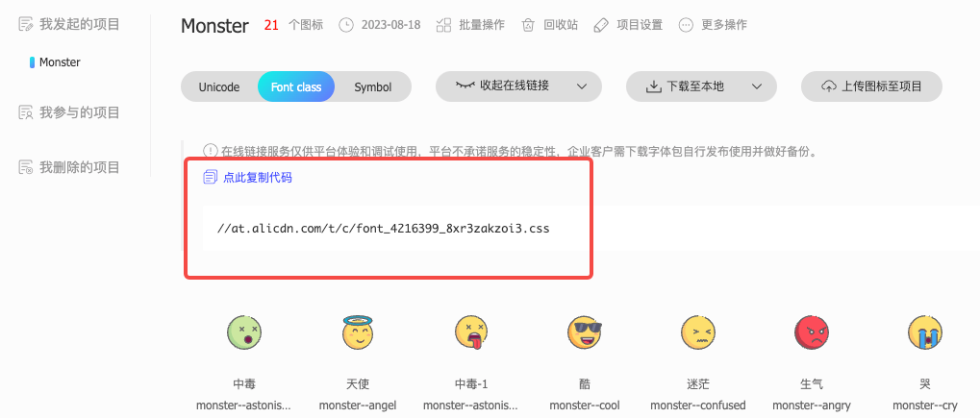Click the project settings pencil icon
Screen dimensions: 980x418
(x=601, y=25)
